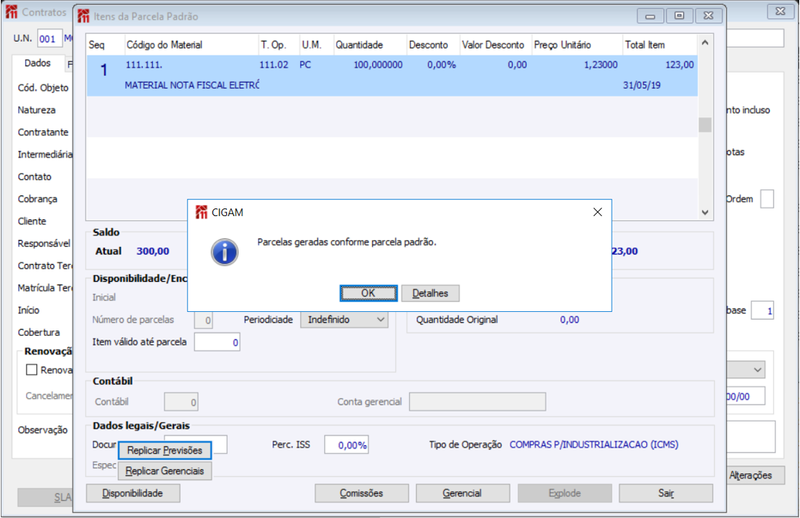Click the item grid scrollbar thumb
The width and height of the screenshot is (800, 518).
(x=705, y=125)
